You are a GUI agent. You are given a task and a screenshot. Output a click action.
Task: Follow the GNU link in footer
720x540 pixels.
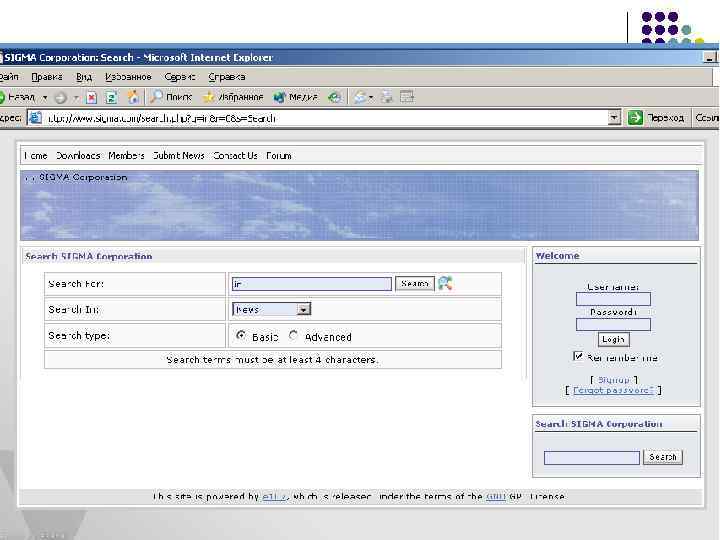pyautogui.click(x=495, y=496)
